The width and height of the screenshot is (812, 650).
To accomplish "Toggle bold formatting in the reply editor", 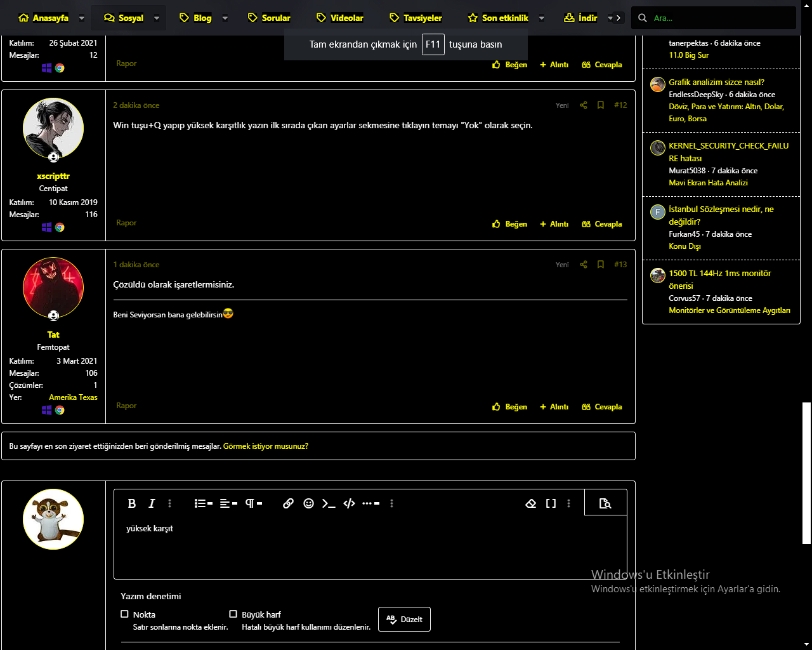I will (x=132, y=503).
